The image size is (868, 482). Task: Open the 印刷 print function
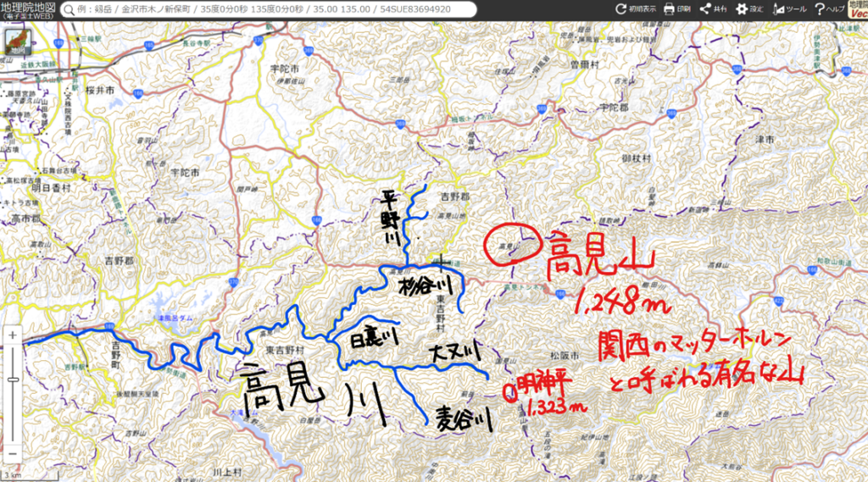[677, 9]
